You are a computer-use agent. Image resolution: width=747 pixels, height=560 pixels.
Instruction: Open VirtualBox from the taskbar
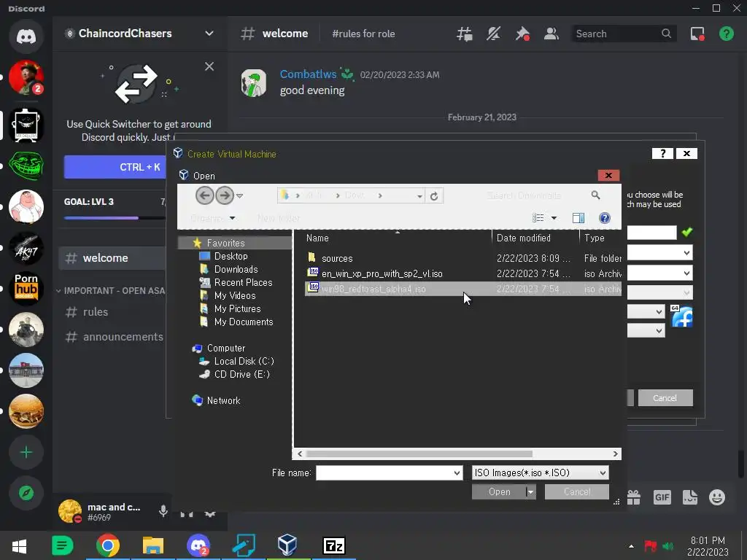coord(287,545)
